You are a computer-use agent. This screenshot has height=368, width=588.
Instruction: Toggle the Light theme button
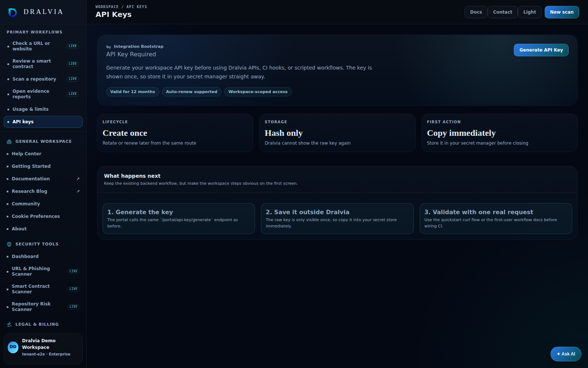[530, 12]
